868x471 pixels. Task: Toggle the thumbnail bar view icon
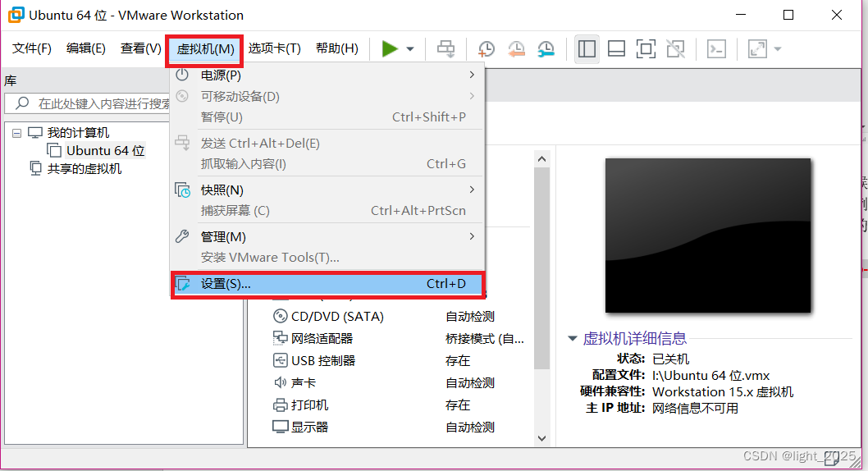tap(616, 48)
